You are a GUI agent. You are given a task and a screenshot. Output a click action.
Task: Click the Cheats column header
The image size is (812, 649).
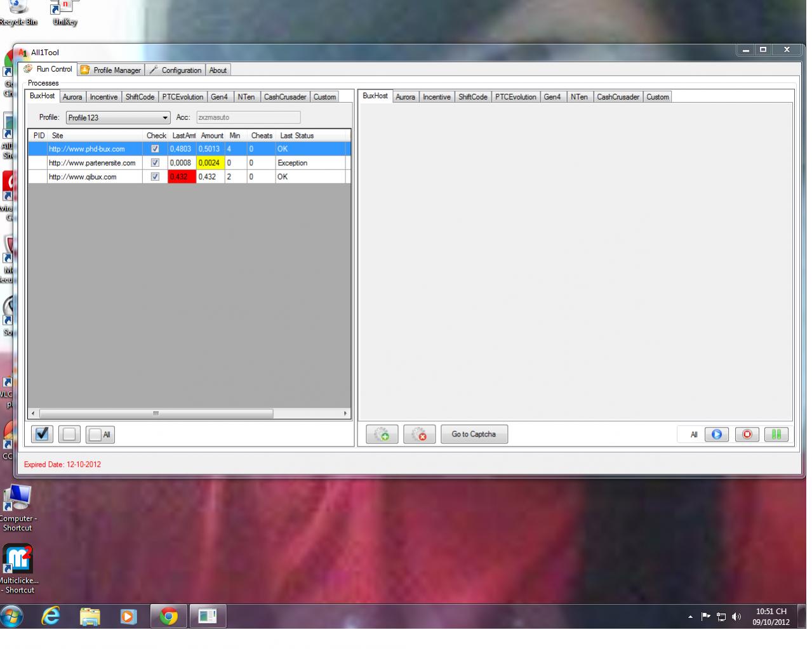[262, 136]
